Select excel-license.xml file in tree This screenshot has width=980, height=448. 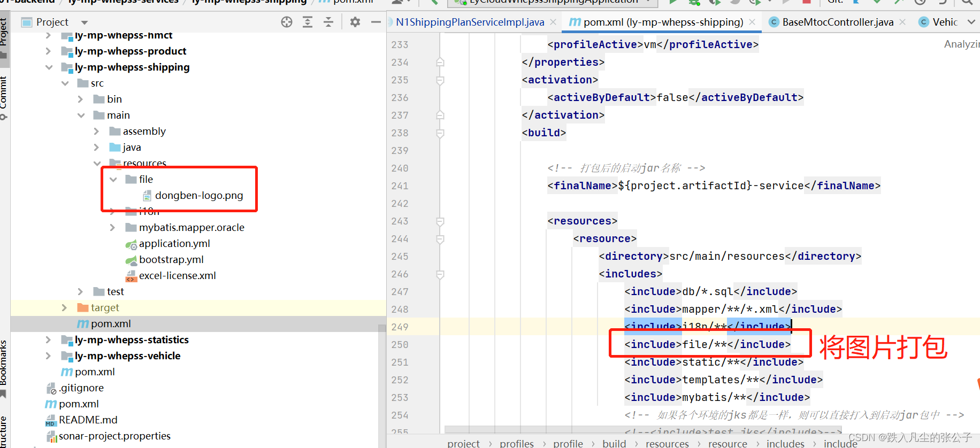click(171, 275)
